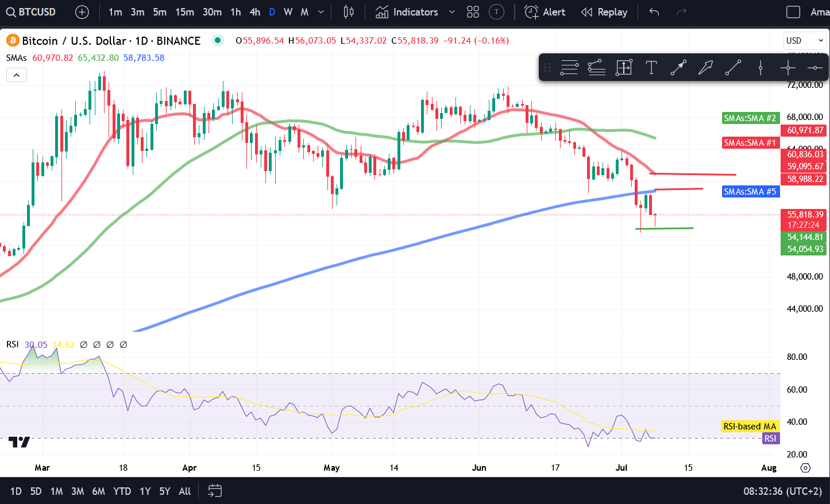
Task: Set date range to 5D
Action: point(36,491)
